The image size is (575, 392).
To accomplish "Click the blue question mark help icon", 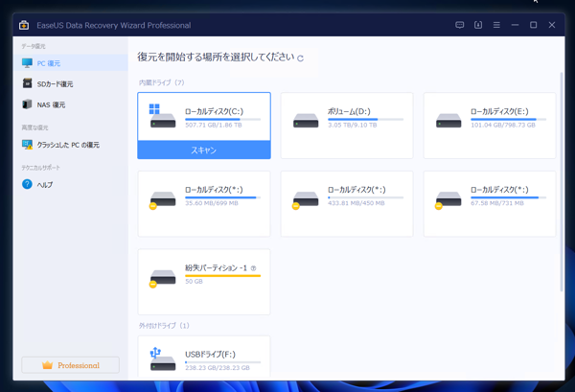I will [x=27, y=184].
